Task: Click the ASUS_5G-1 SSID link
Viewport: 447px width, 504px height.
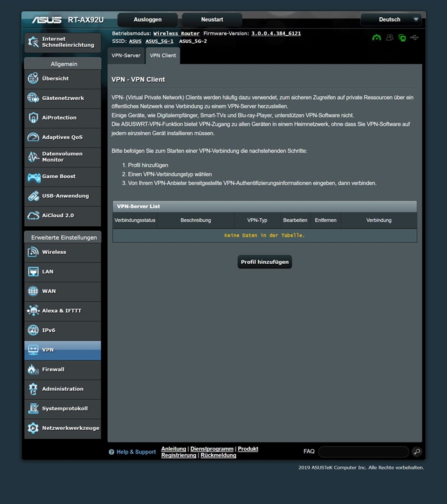Action: click(x=160, y=41)
